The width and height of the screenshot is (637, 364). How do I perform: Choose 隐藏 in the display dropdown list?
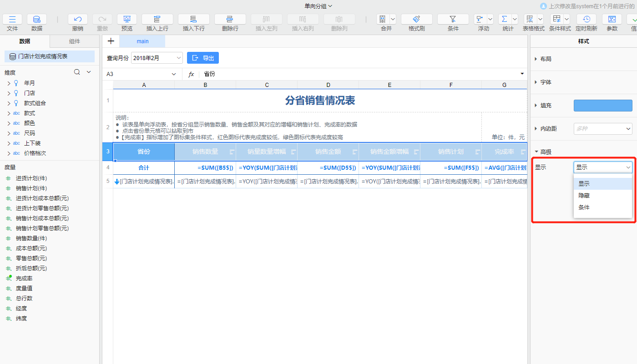tap(584, 196)
